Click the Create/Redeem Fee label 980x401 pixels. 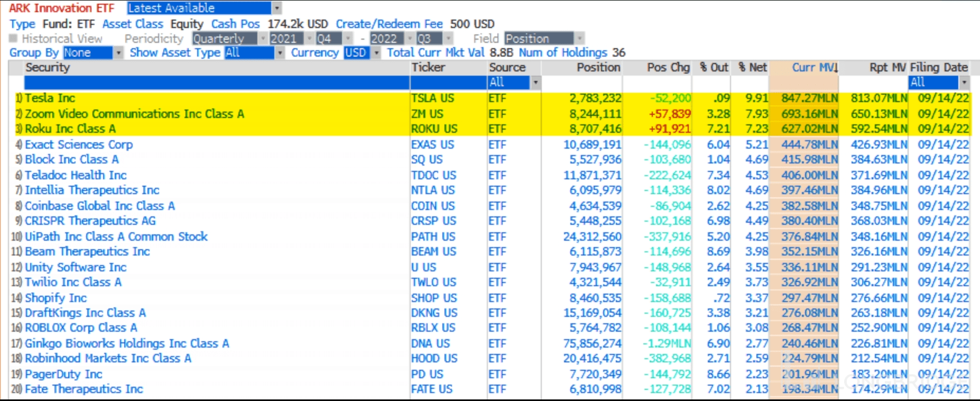389,24
